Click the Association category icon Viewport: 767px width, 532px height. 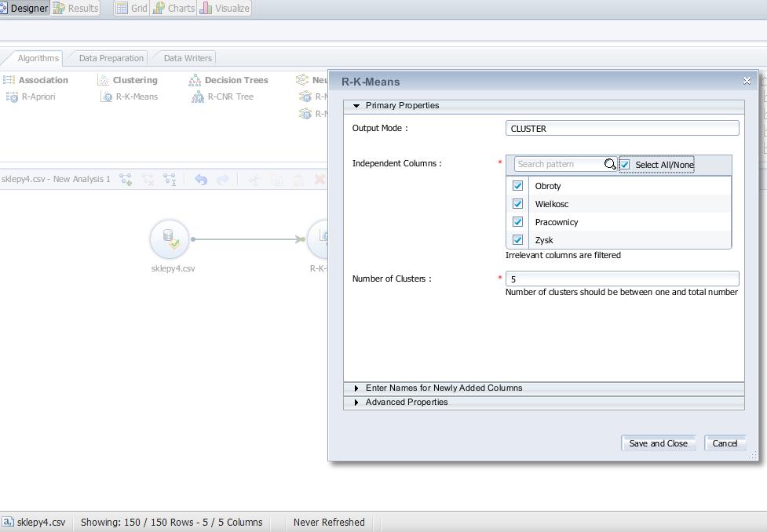(x=9, y=80)
